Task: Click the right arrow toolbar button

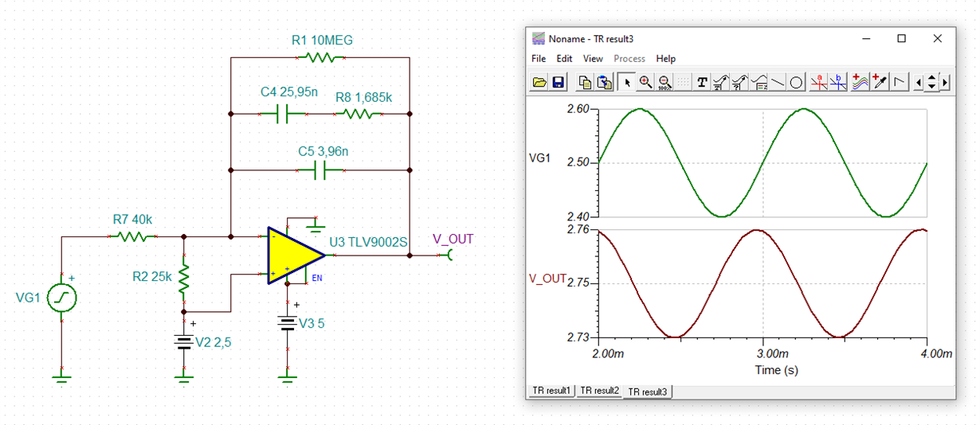Action: (945, 82)
